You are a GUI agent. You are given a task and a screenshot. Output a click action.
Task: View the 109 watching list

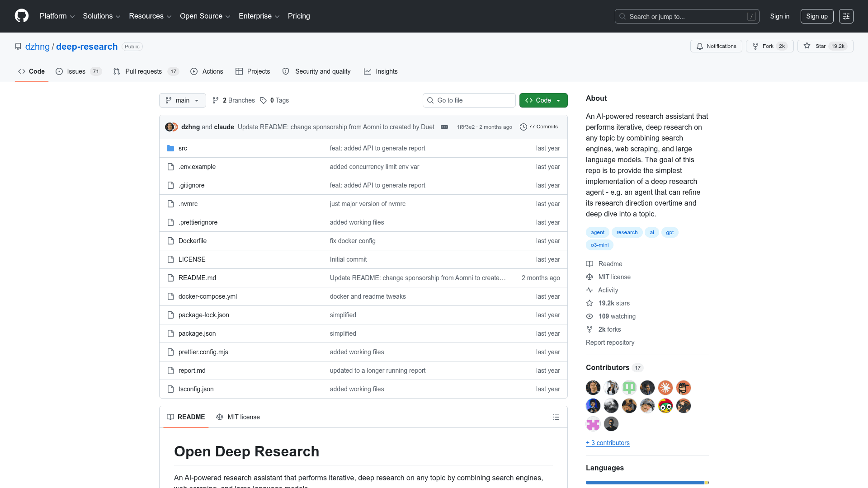pyautogui.click(x=611, y=316)
